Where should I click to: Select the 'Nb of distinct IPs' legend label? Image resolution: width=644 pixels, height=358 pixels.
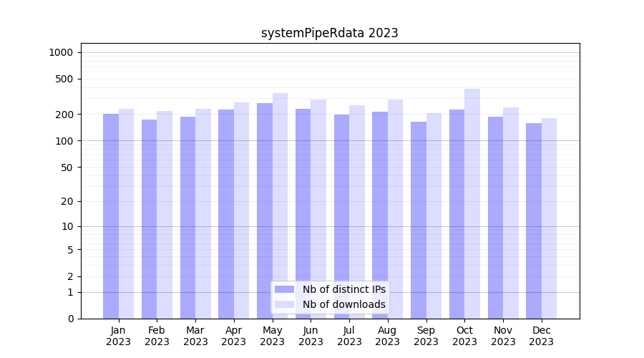pyautogui.click(x=343, y=289)
